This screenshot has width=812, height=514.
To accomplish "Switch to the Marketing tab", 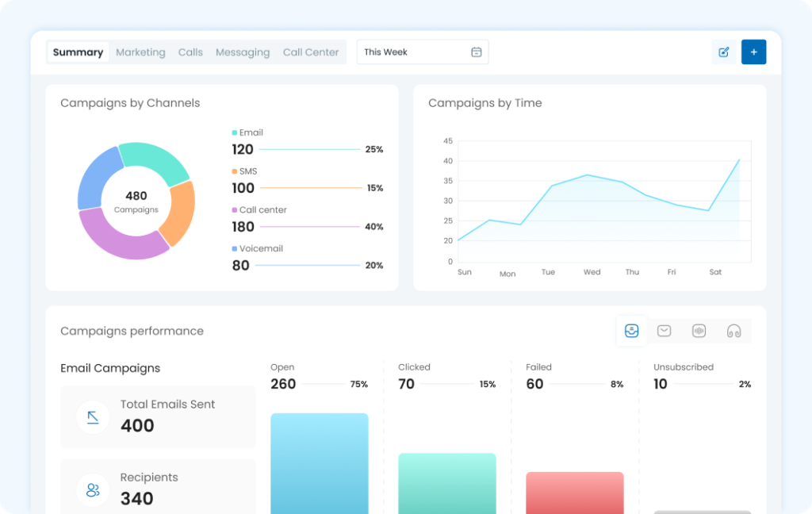I will click(140, 52).
